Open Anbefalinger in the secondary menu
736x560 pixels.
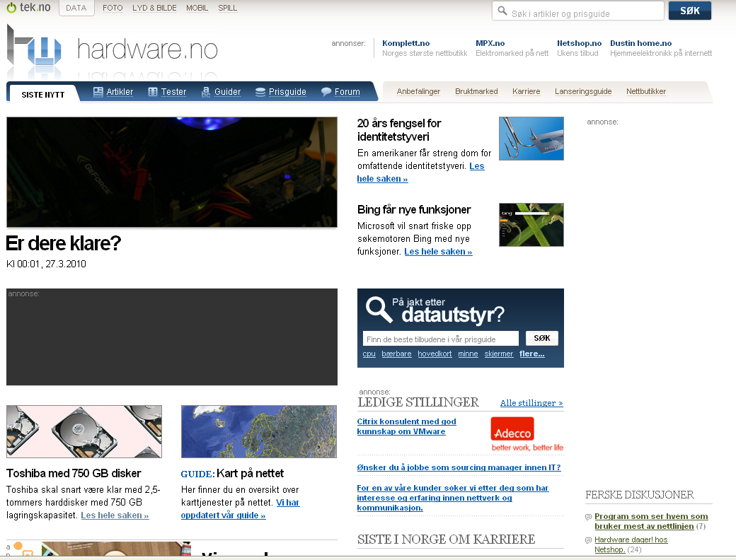pos(418,91)
